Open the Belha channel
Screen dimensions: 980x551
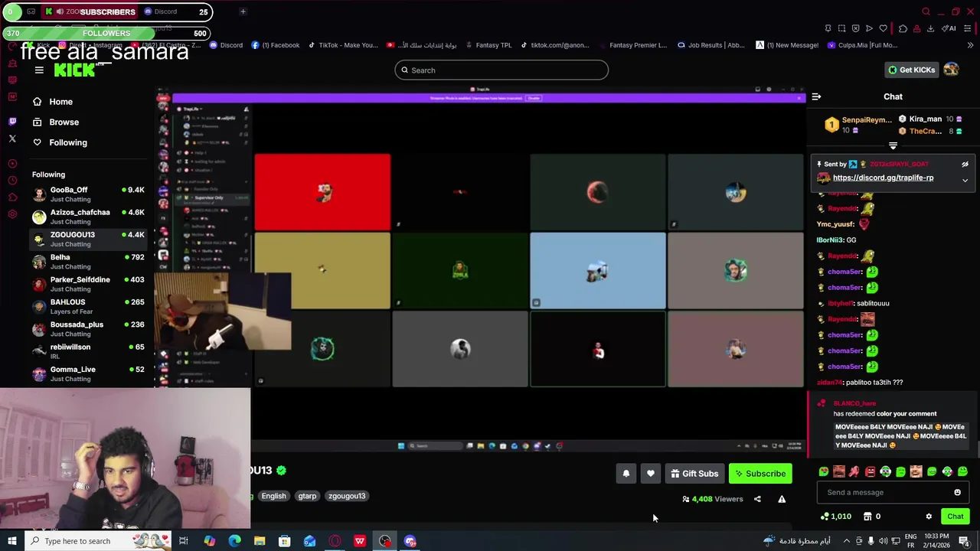pos(88,262)
